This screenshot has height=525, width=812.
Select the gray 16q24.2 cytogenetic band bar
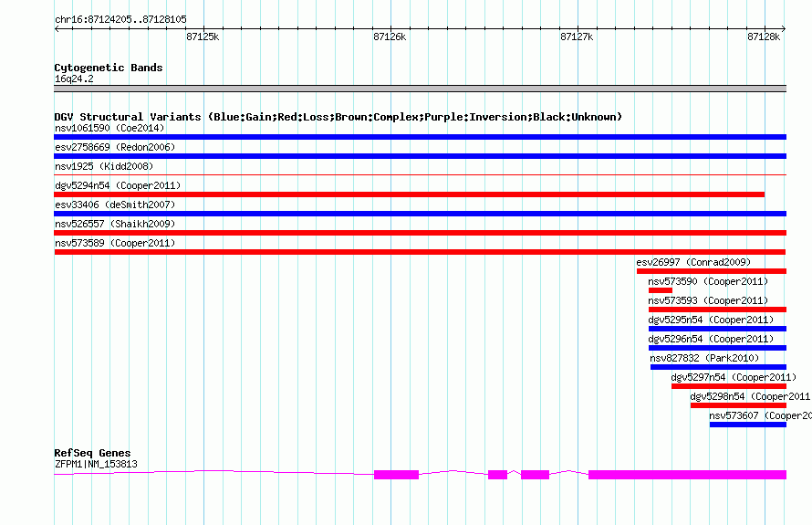[420, 89]
